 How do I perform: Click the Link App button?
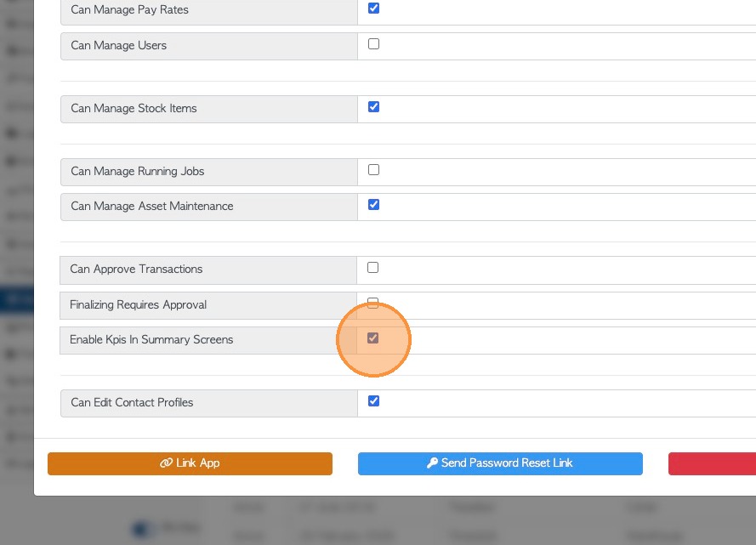click(x=190, y=463)
